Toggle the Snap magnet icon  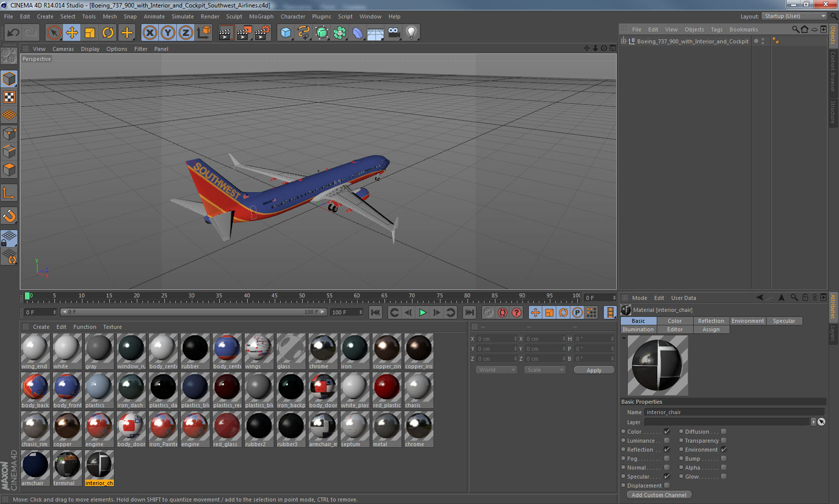(x=9, y=216)
